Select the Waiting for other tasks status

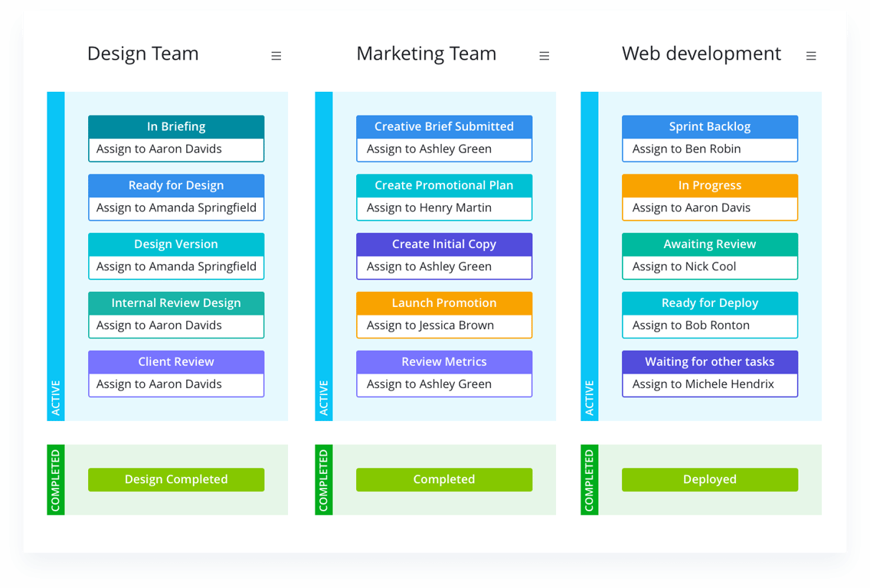point(710,361)
